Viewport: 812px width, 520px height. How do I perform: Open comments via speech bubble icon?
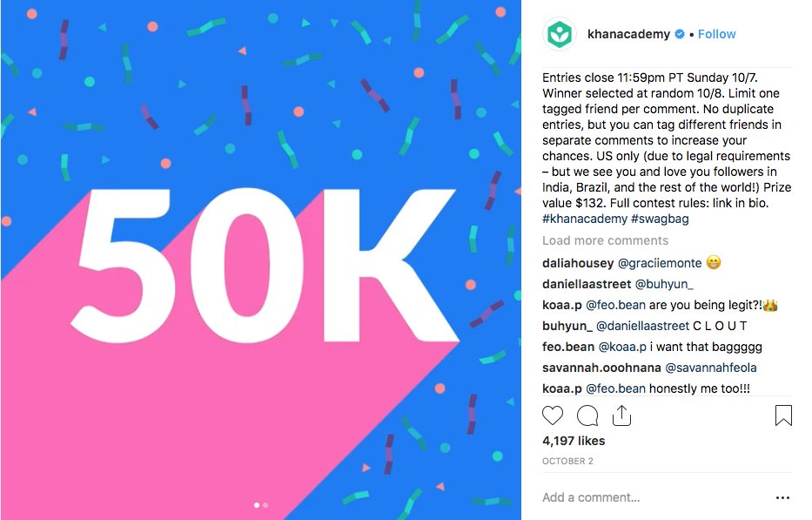[587, 415]
